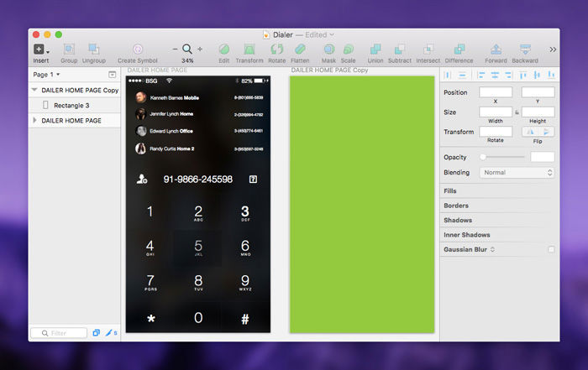Apply the Mask tool

pyautogui.click(x=328, y=50)
